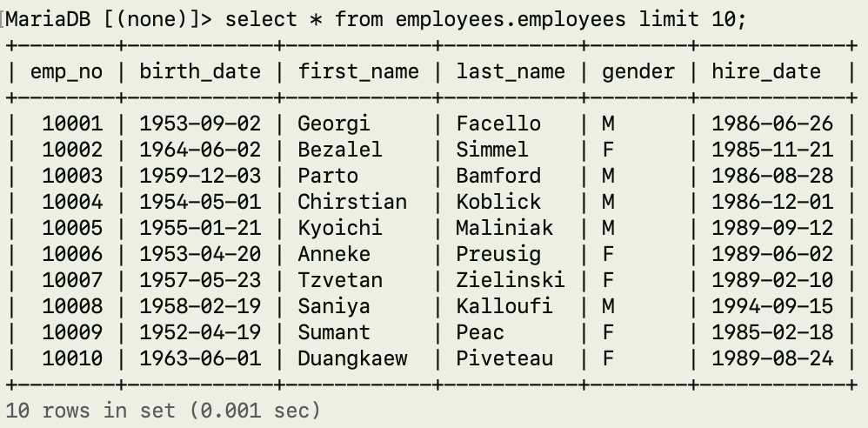This screenshot has height=428, width=868.
Task: Click the last_name column header
Action: (x=511, y=71)
